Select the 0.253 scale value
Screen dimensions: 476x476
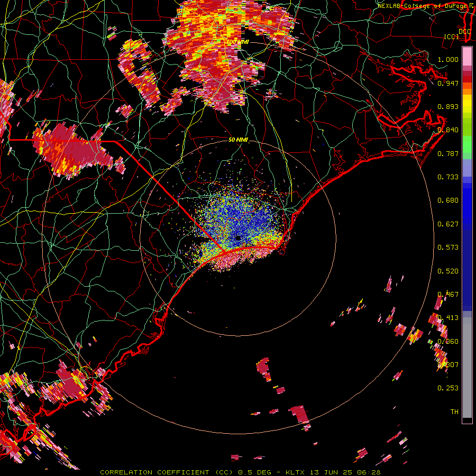click(x=448, y=388)
